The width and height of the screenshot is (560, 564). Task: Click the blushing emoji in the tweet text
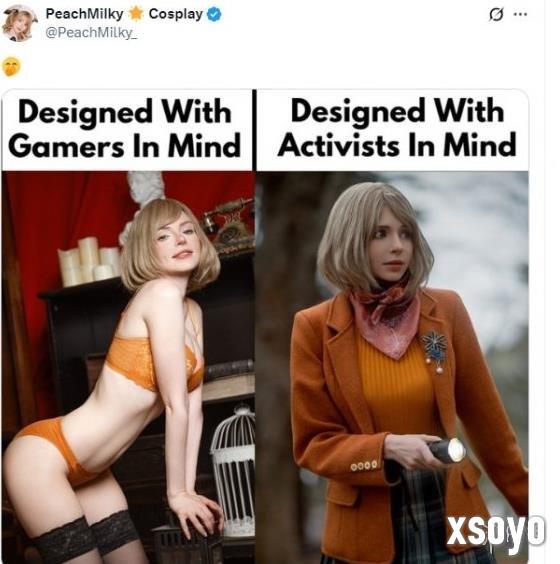point(12,66)
